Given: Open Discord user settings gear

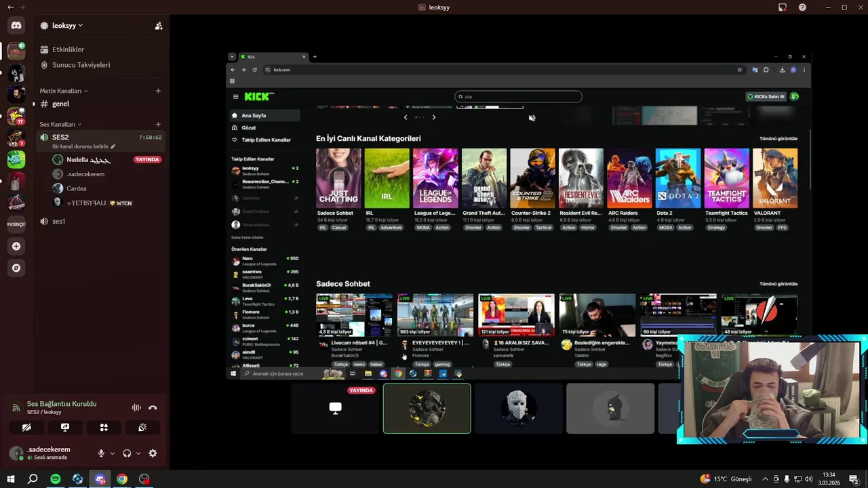Looking at the screenshot, I should point(153,453).
